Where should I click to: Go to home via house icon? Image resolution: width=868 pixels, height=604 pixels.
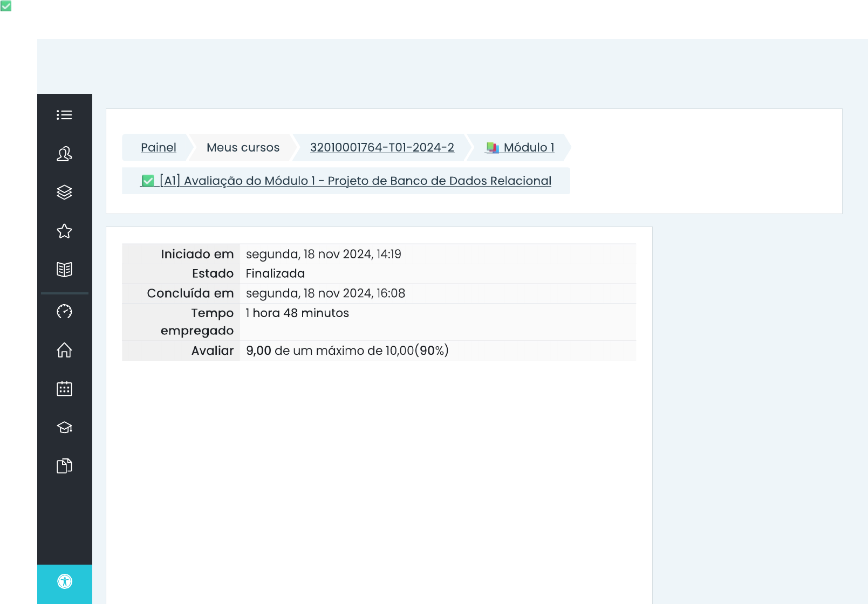coord(64,351)
